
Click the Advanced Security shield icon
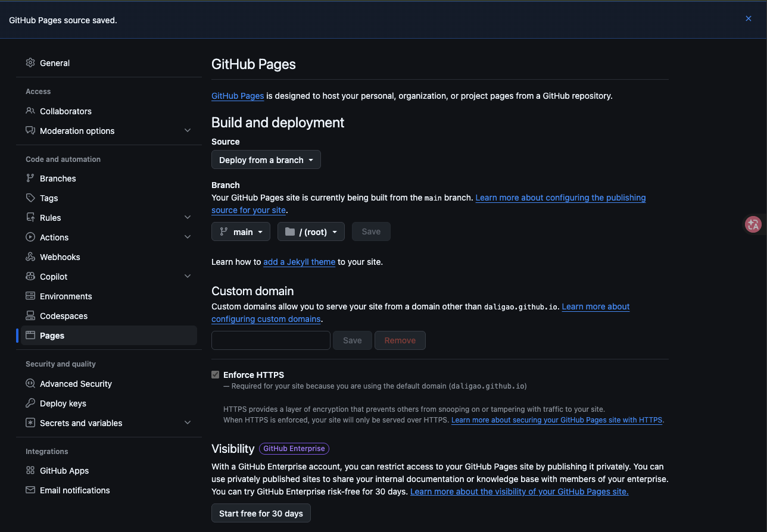coord(30,383)
